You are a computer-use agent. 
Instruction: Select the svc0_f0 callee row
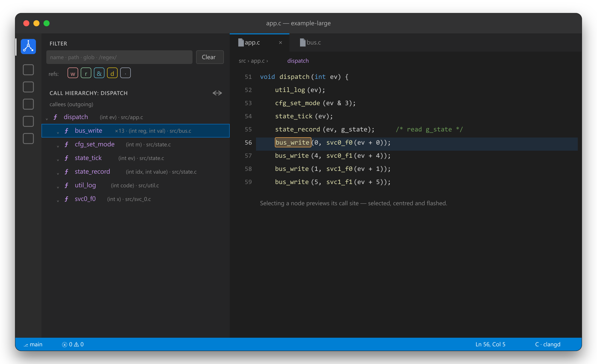(x=136, y=199)
